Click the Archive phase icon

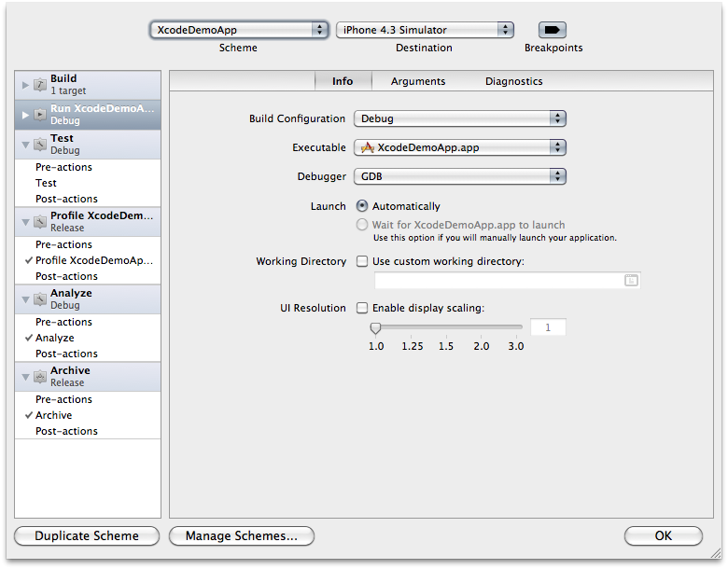click(x=40, y=376)
